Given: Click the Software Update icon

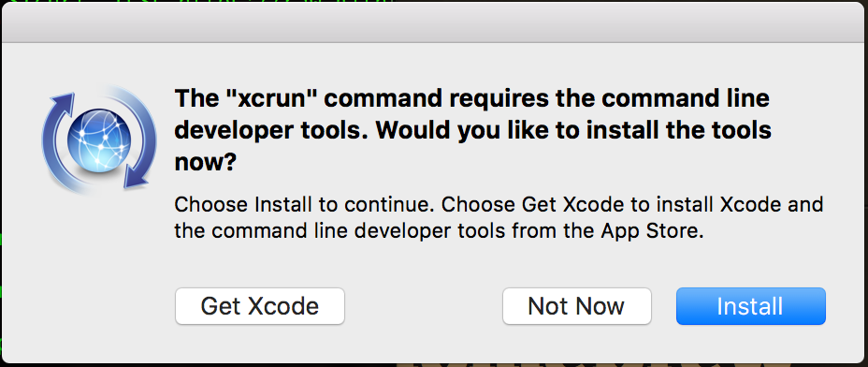Looking at the screenshot, I should click(99, 139).
